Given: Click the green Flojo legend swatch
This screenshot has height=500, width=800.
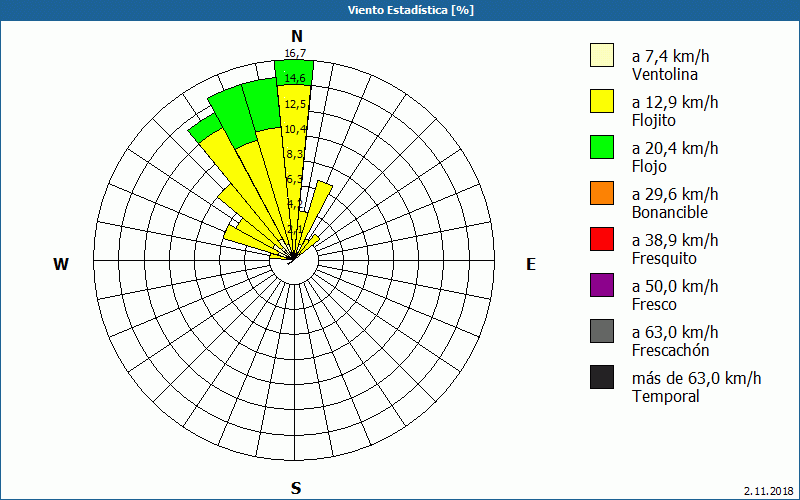Looking at the screenshot, I should (x=602, y=147).
